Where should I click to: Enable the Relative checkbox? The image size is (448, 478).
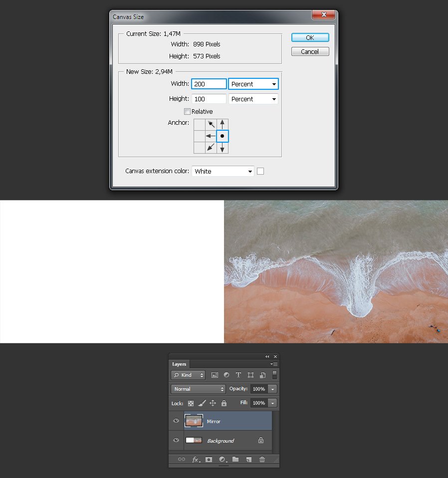click(x=187, y=112)
